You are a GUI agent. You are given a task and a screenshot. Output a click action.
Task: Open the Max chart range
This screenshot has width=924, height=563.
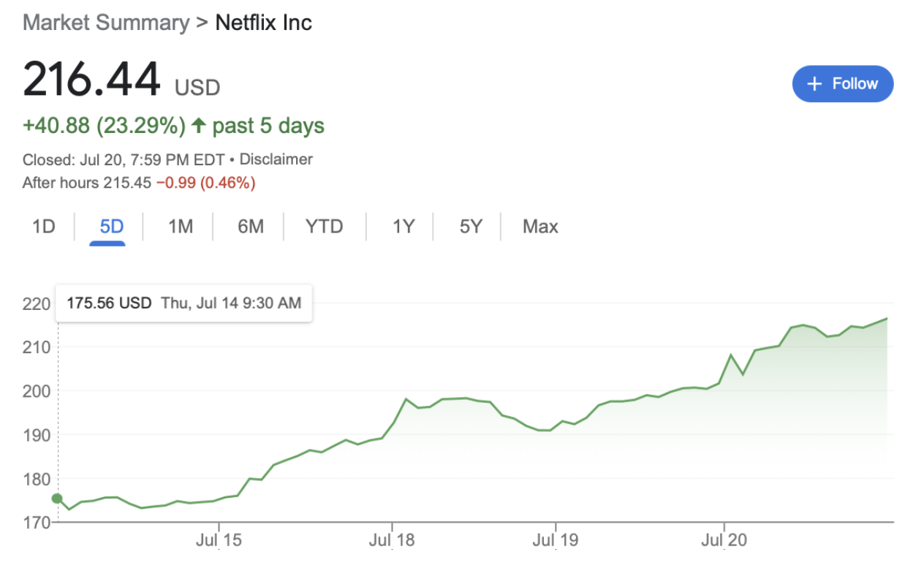click(540, 227)
